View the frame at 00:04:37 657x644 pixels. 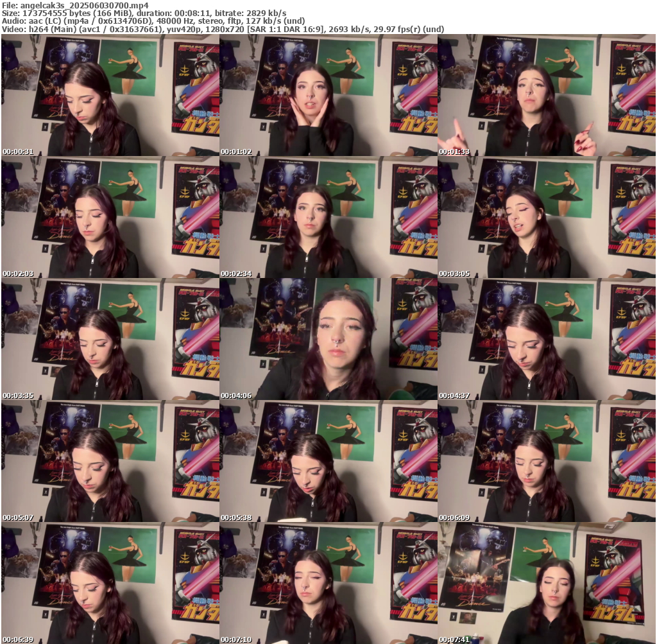tap(547, 339)
